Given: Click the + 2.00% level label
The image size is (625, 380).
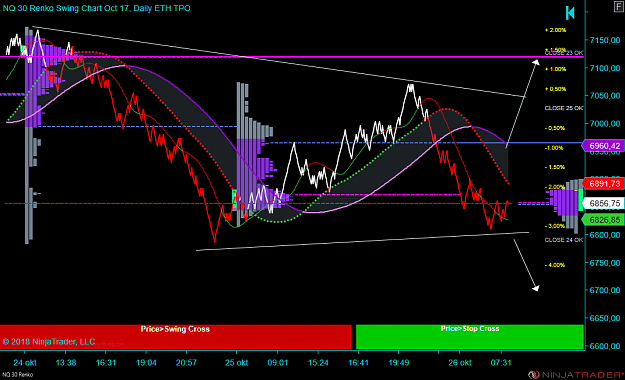Looking at the screenshot, I should coord(555,30).
